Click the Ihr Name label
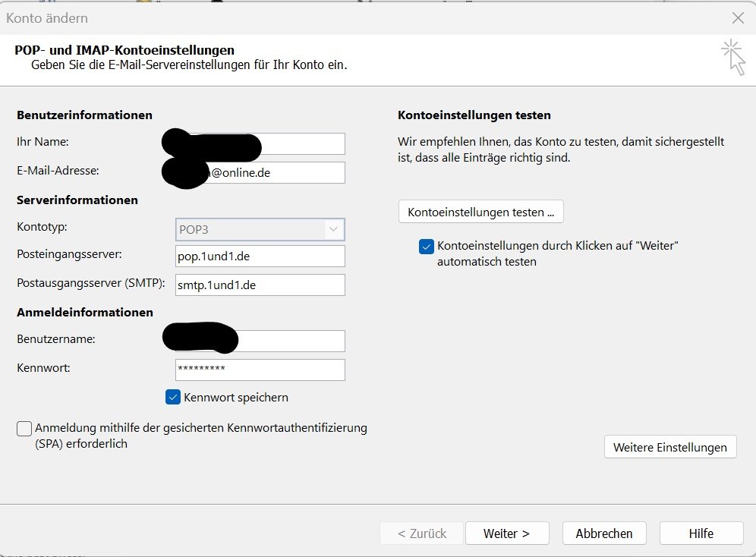The width and height of the screenshot is (756, 557). (43, 142)
